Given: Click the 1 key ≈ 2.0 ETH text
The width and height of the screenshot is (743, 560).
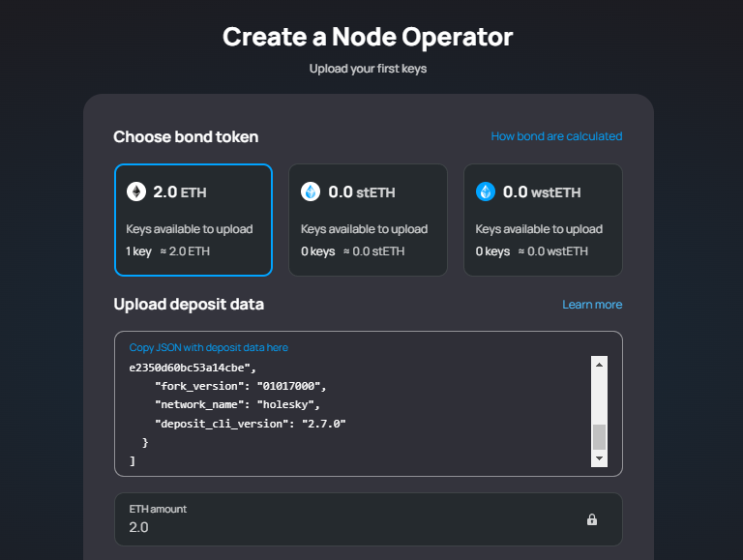Looking at the screenshot, I should coord(167,251).
